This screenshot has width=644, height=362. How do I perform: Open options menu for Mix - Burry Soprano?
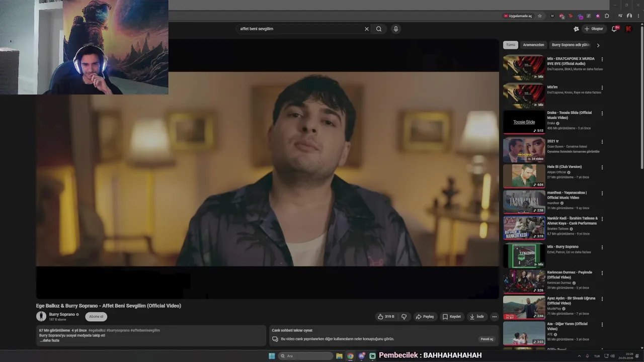(x=602, y=247)
